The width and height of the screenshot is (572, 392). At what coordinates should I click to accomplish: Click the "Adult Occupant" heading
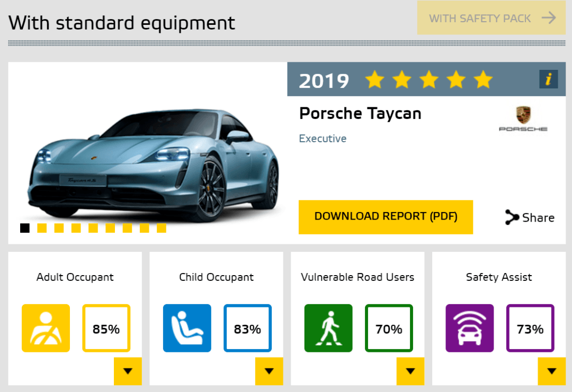pyautogui.click(x=75, y=277)
